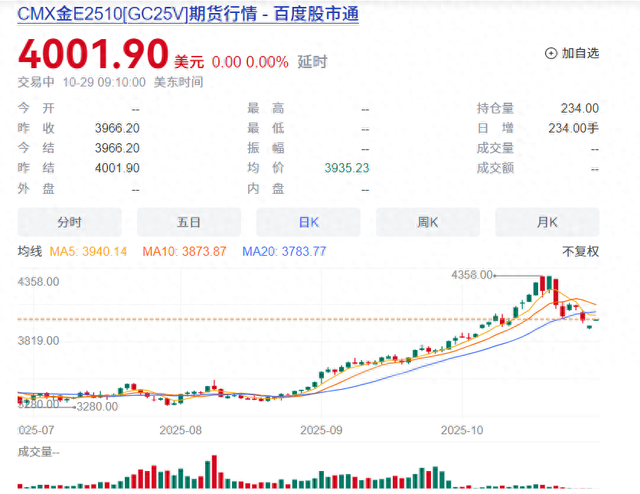Click the 4358.00 high price marker on chart
Viewport: 640px width, 494px height.
(472, 275)
